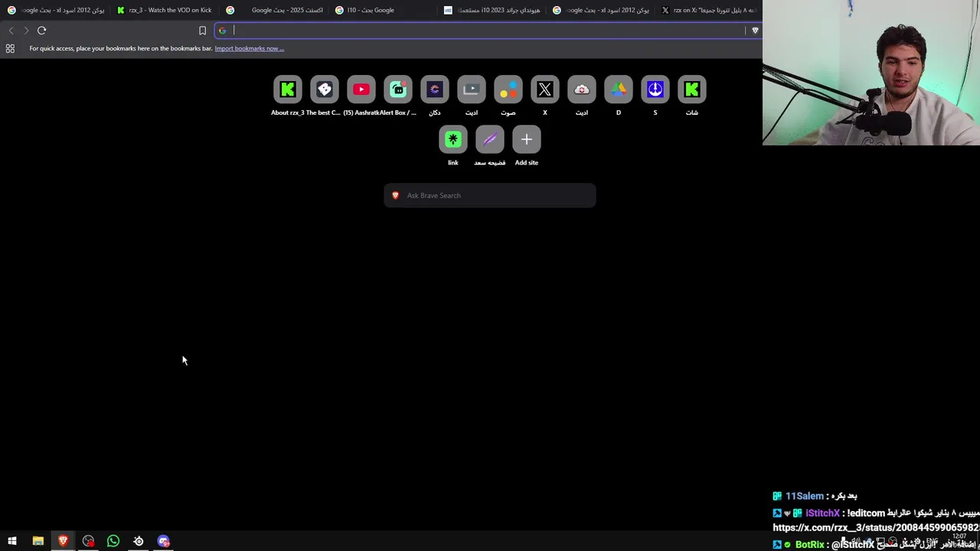Click the x.com/rzx__3 status link in chat
Viewport: 980px width, 551px height.
click(x=876, y=527)
